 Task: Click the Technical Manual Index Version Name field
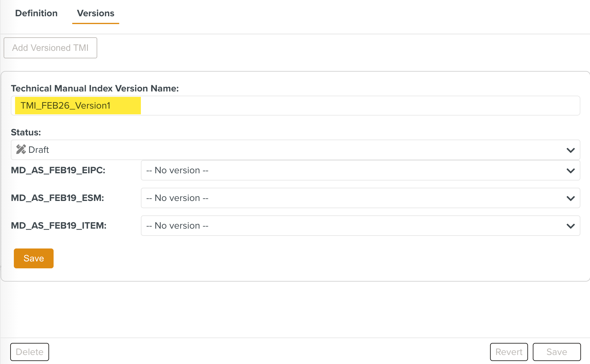295,106
